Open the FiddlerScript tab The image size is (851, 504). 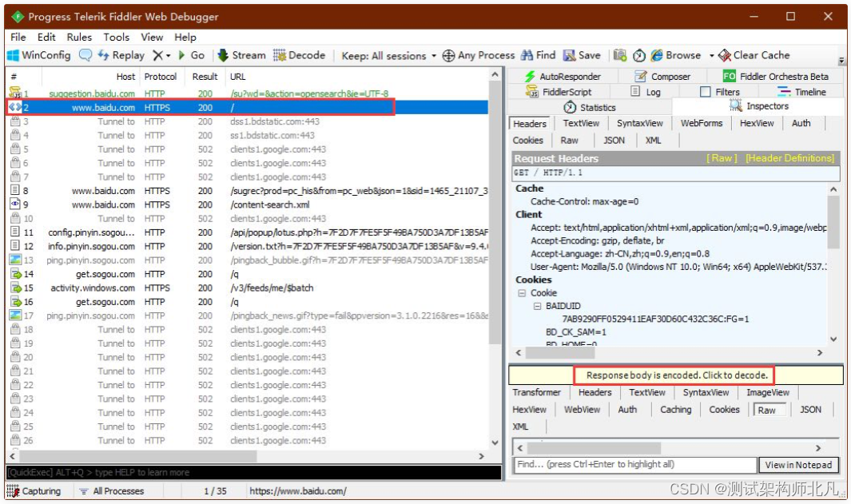[559, 92]
